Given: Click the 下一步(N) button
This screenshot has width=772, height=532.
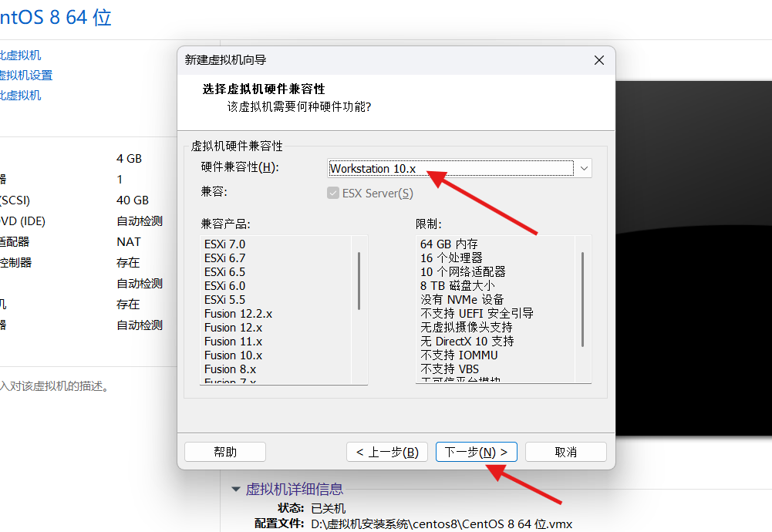Looking at the screenshot, I should (x=476, y=452).
